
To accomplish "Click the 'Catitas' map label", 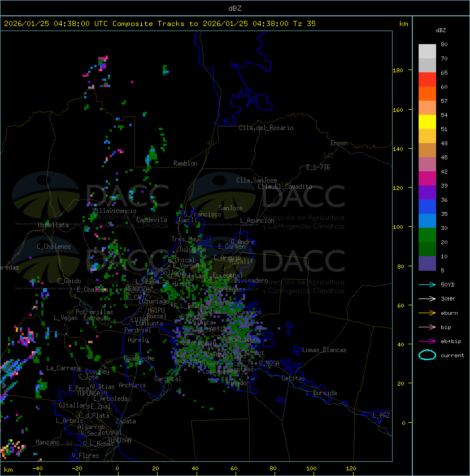I will [293, 378].
